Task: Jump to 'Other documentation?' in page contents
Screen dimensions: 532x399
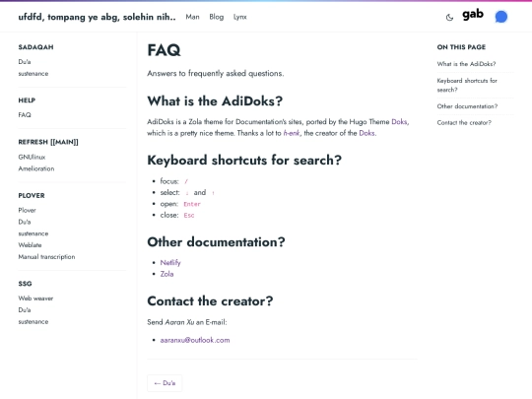Action: pos(467,106)
